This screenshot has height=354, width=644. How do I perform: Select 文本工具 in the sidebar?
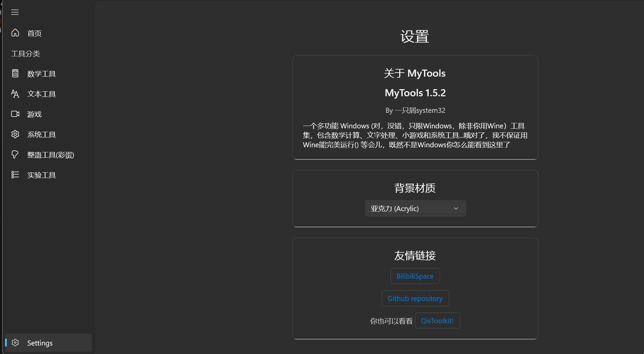[48, 94]
